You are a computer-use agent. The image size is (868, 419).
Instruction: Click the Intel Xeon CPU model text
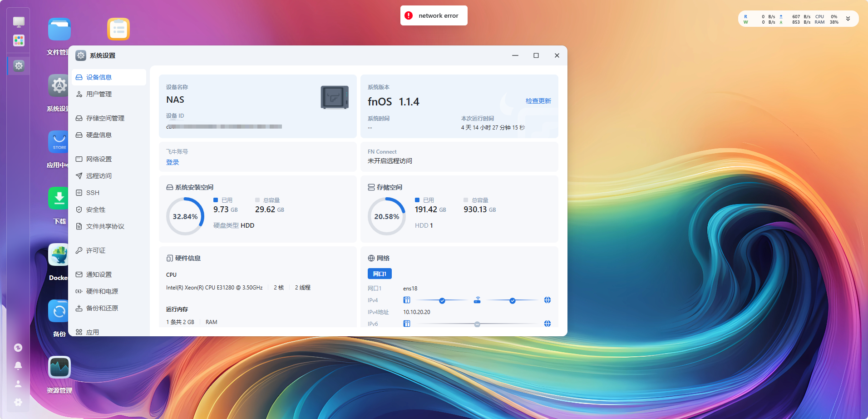click(214, 288)
